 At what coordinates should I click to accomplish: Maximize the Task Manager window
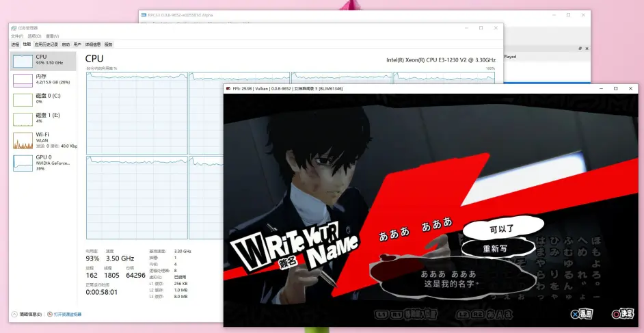tap(481, 28)
